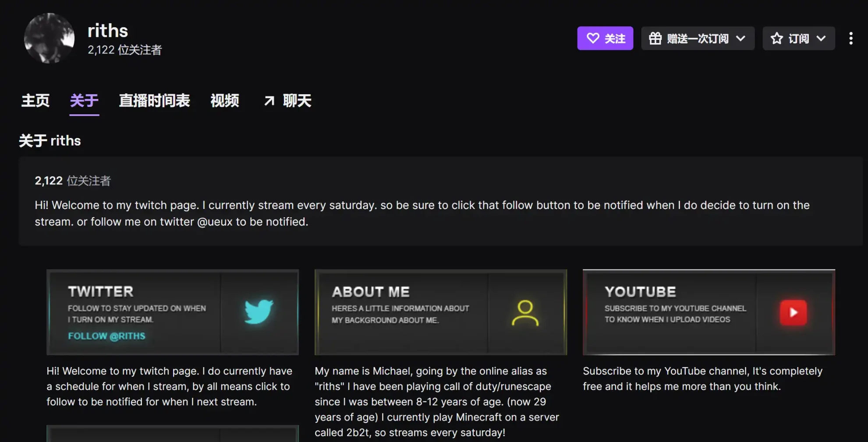The height and width of the screenshot is (442, 868).
Task: Follow the channel via the 关注 button
Action: click(605, 39)
